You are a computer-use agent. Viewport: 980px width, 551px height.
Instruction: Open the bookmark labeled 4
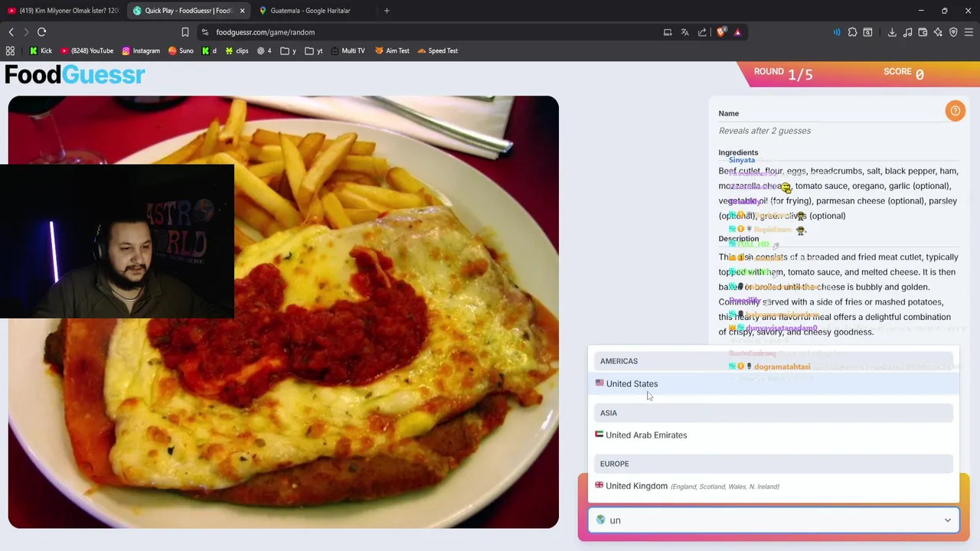coord(264,51)
